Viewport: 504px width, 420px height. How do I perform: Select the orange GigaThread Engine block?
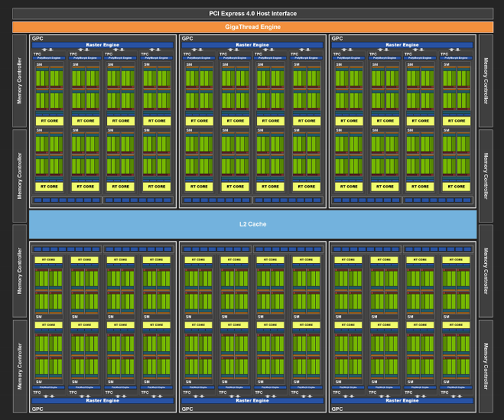[x=252, y=27]
